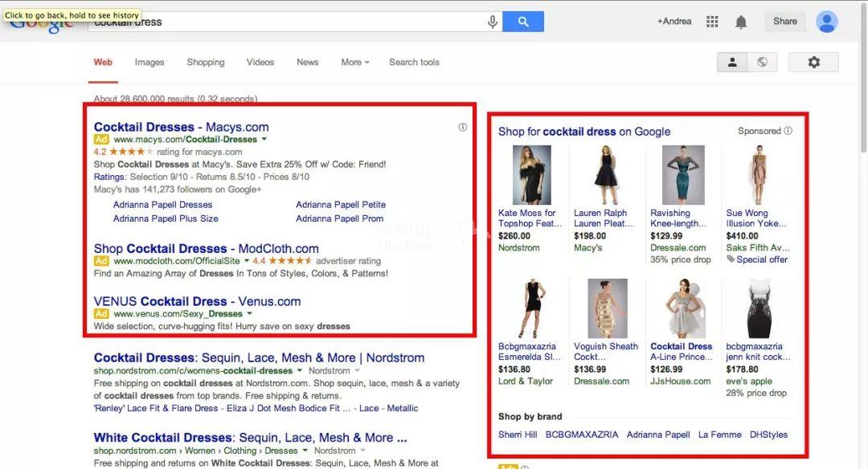The height and width of the screenshot is (469, 868).
Task: Open the macys.com ad URL dropdown arrow
Action: (x=264, y=140)
